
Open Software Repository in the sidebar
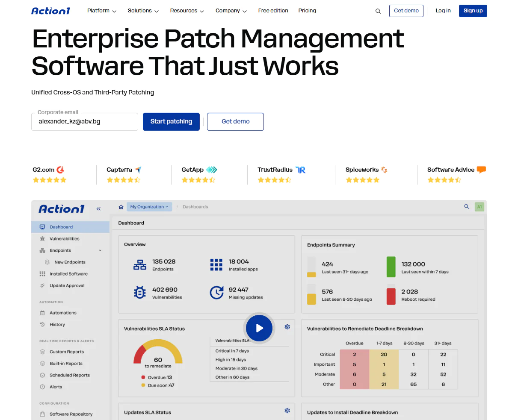(x=70, y=414)
